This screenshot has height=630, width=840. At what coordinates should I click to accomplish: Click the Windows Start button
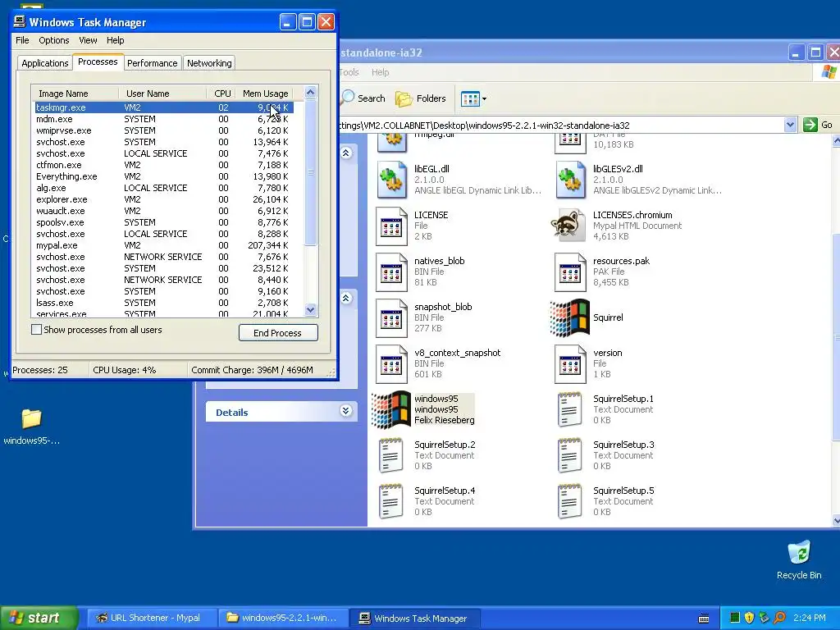click(39, 618)
